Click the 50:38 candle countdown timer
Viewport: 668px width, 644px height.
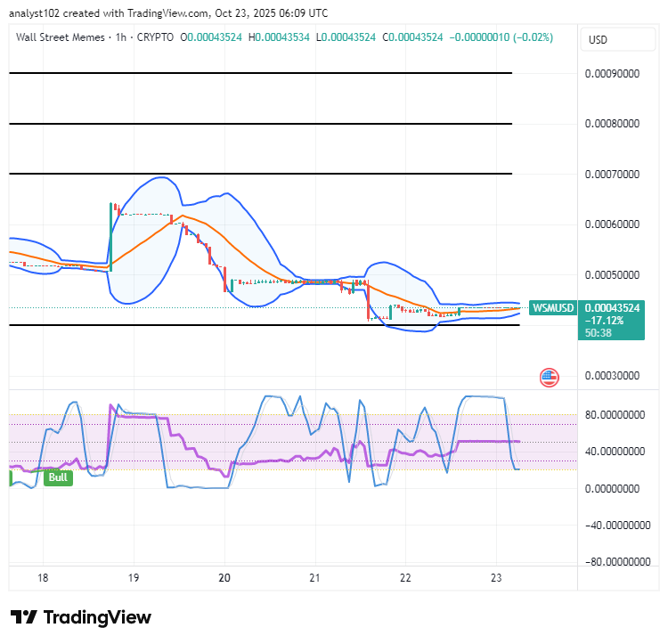point(599,332)
